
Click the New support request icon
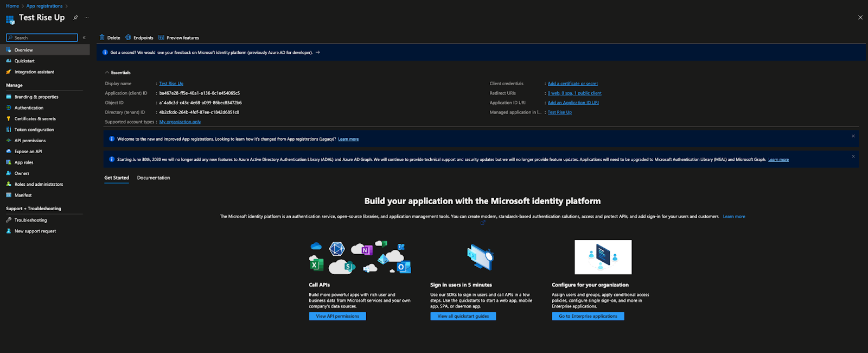coord(9,231)
